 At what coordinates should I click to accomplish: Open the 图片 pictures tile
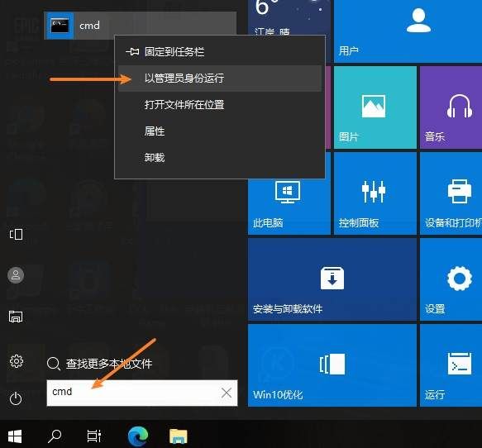375,107
